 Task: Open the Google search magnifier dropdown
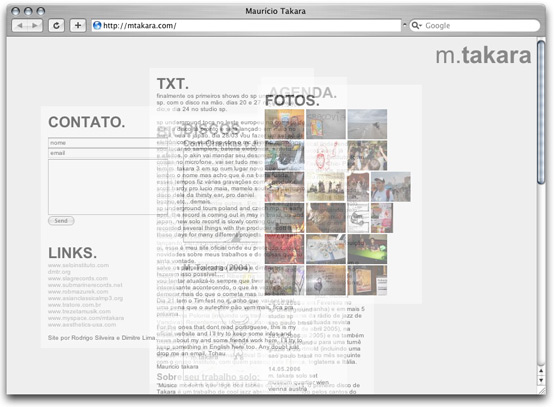[417, 25]
